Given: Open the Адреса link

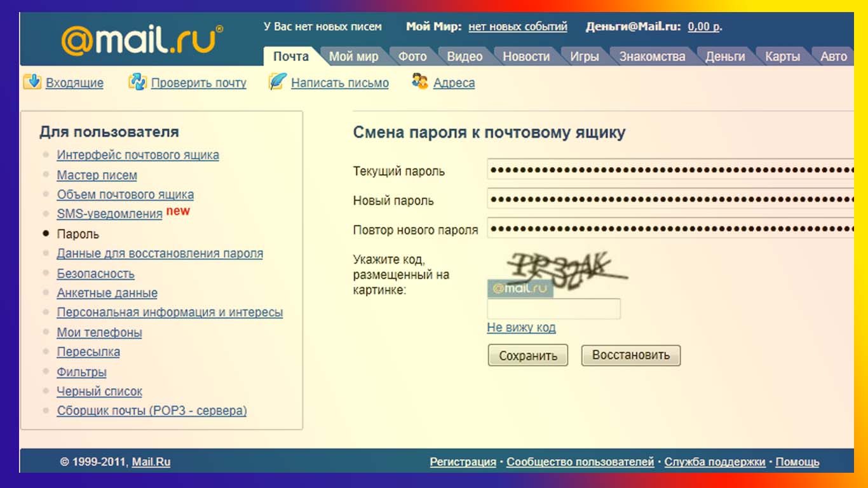Looking at the screenshot, I should (454, 83).
